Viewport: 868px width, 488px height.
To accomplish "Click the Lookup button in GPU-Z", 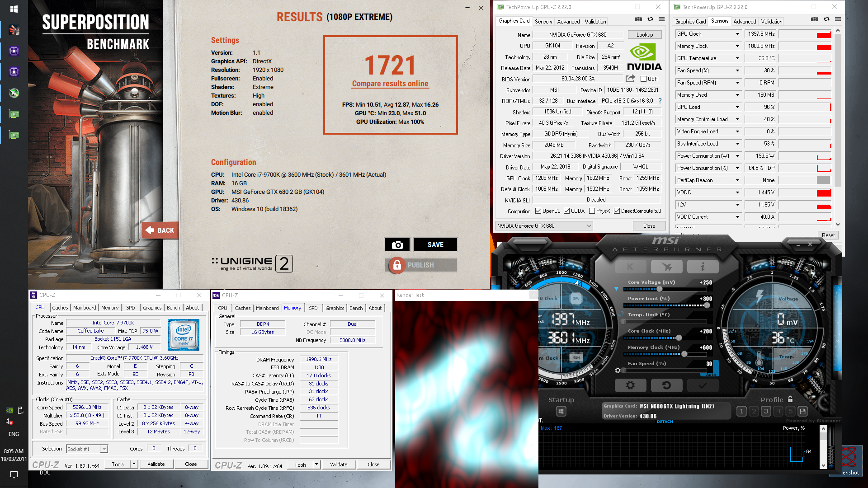I will (645, 35).
